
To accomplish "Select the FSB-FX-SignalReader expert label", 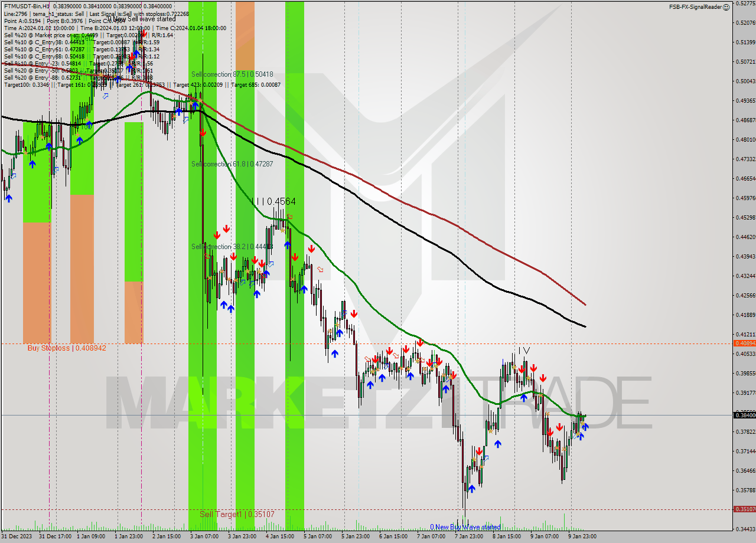I will (695, 7).
